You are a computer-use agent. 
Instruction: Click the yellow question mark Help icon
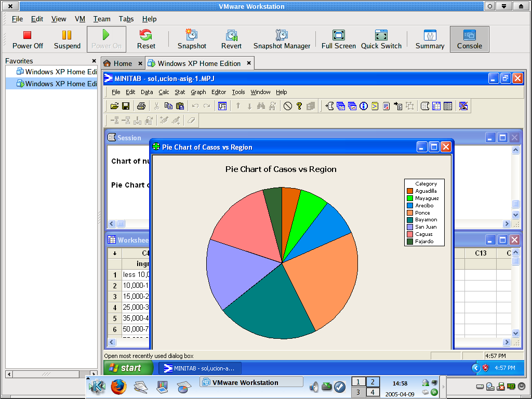299,106
